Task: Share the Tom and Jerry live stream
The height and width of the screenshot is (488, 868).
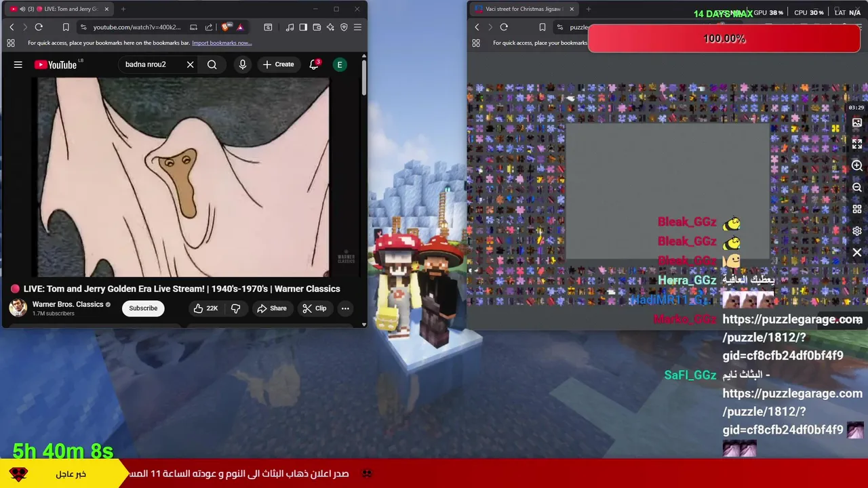Action: click(271, 308)
